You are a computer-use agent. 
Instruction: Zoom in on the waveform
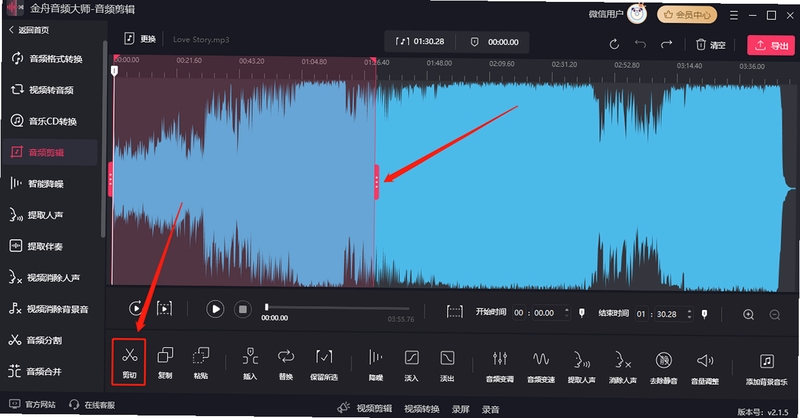(748, 314)
